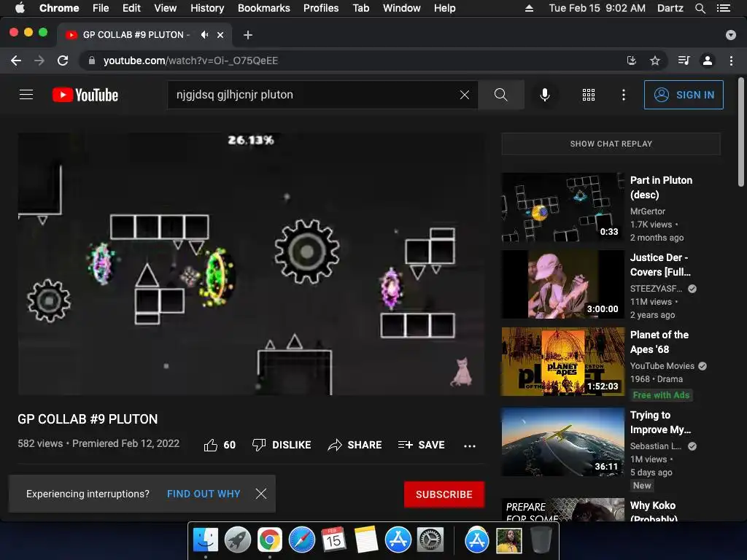
Task: Click YouTube Movies channel name
Action: click(x=662, y=366)
